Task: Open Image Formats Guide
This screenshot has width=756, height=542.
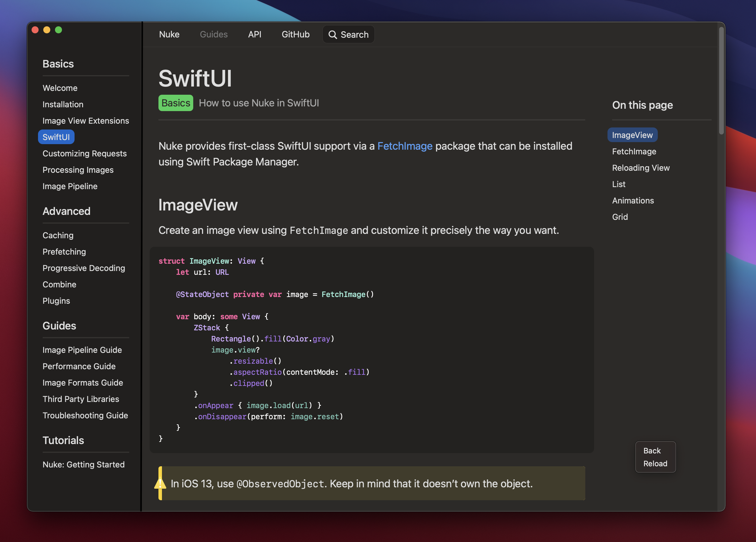Action: point(83,382)
